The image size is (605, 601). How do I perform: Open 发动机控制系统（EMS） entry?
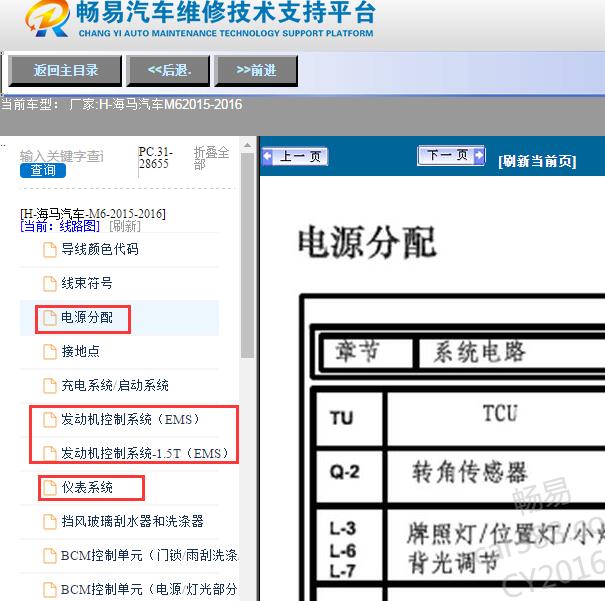(130, 419)
